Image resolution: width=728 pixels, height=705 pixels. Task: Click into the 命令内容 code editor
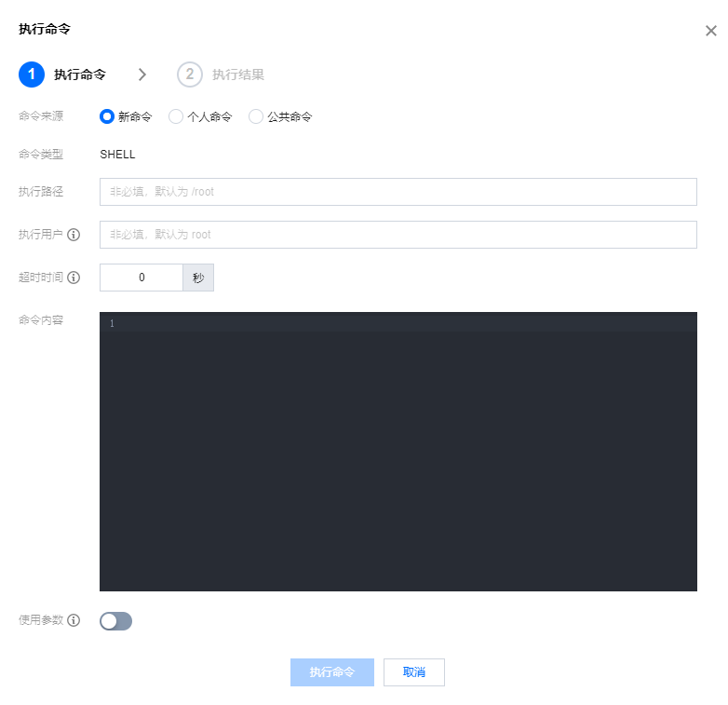click(398, 452)
